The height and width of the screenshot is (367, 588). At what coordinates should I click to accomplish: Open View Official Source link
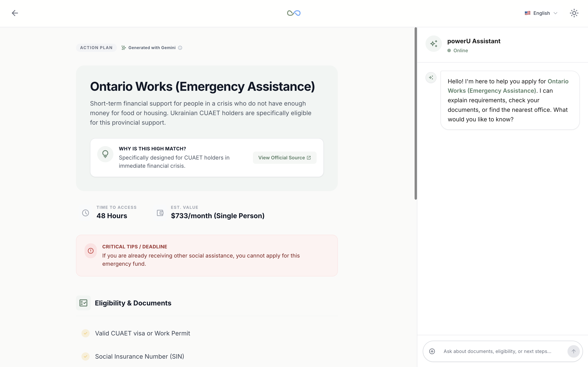(284, 158)
